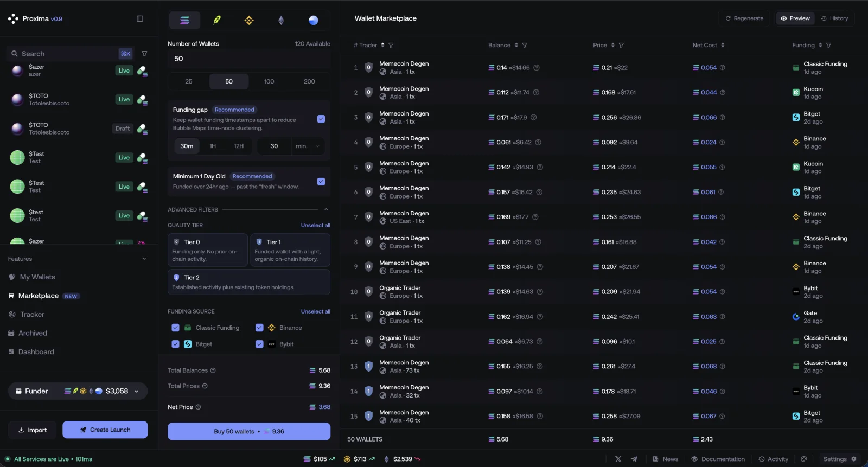The image size is (868, 467).
Task: Uncheck Binance funding source
Action: (x=259, y=328)
